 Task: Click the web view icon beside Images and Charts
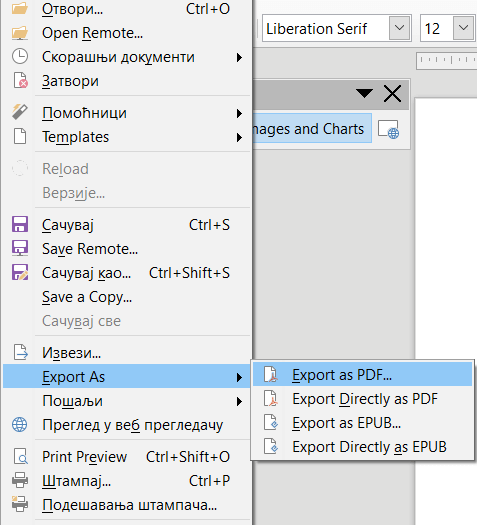click(x=388, y=129)
